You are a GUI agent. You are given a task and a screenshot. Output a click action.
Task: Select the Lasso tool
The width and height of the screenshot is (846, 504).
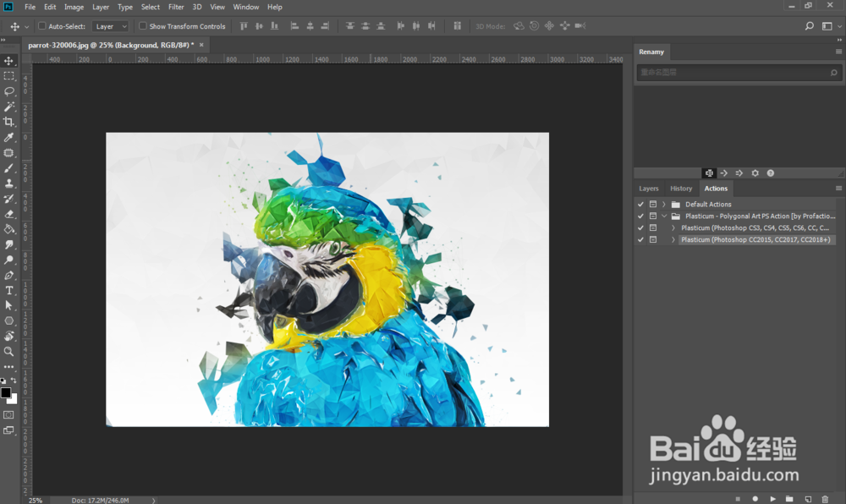click(x=8, y=91)
